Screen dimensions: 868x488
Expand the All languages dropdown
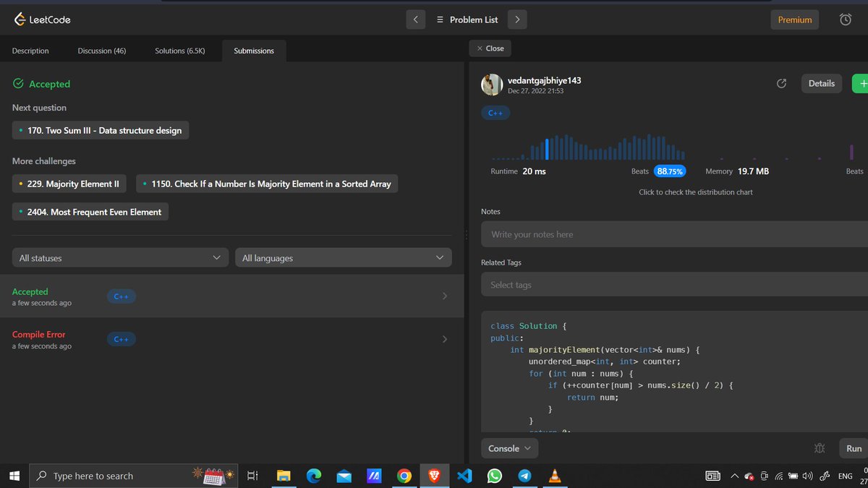[x=343, y=257]
